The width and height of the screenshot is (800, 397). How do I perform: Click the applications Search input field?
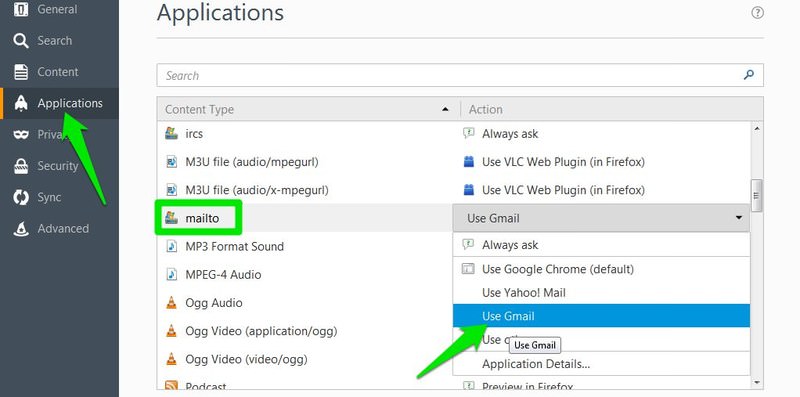460,76
